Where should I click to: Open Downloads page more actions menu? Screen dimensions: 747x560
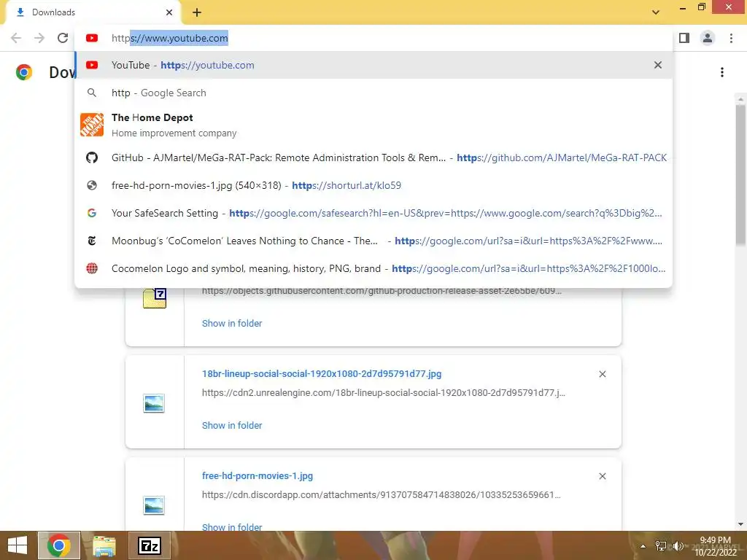[x=722, y=72]
